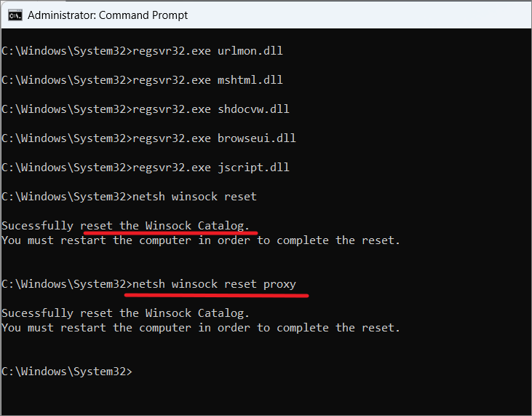Click the first Winsock Catalog success message
Viewport: 532px width, 416px height.
pos(125,226)
